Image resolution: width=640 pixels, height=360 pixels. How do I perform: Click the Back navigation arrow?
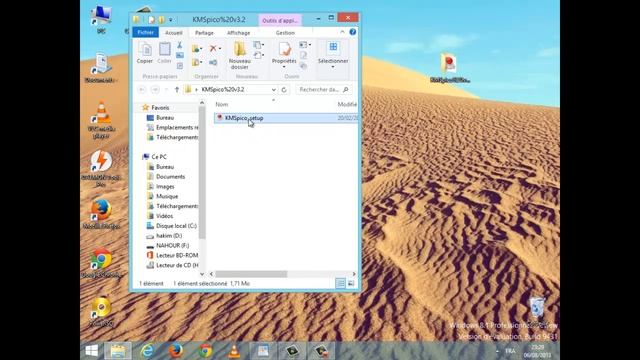point(142,89)
